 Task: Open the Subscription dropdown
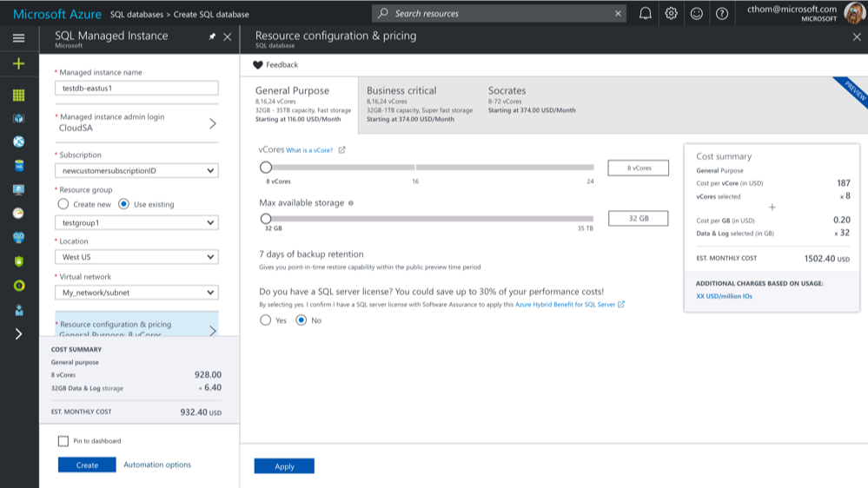click(x=136, y=170)
